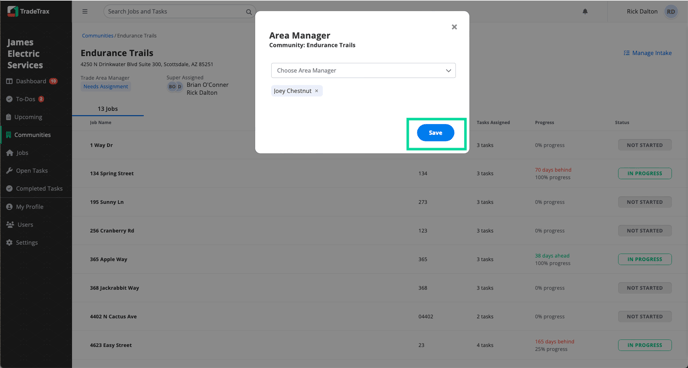Select the 13 Jobs tab
Viewport: 688px width, 368px height.
(x=108, y=109)
